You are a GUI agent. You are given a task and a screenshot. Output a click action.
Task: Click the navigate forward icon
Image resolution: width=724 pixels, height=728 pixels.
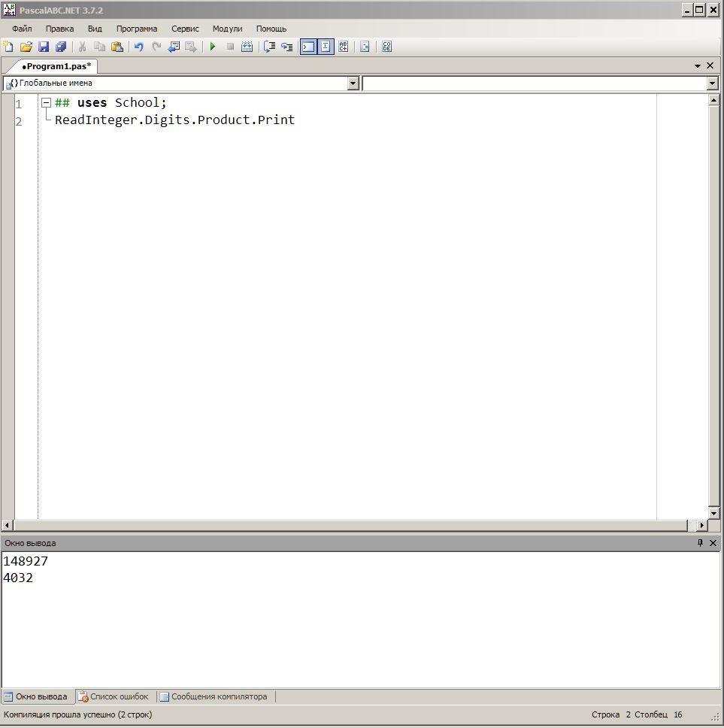[x=191, y=47]
